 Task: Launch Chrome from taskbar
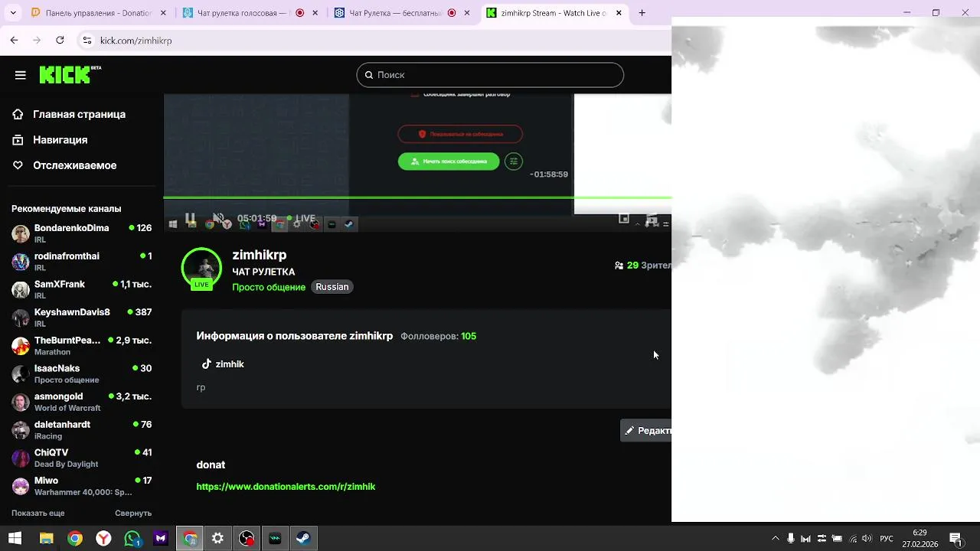74,539
